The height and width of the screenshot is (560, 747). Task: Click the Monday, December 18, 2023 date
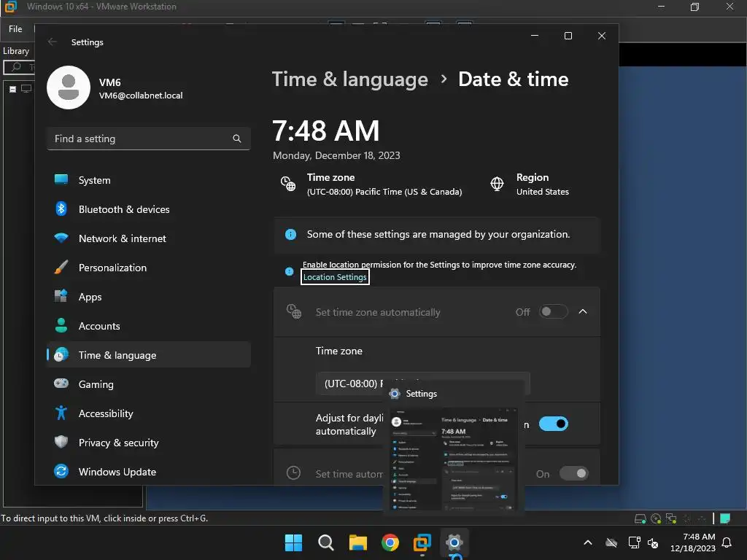tap(336, 156)
